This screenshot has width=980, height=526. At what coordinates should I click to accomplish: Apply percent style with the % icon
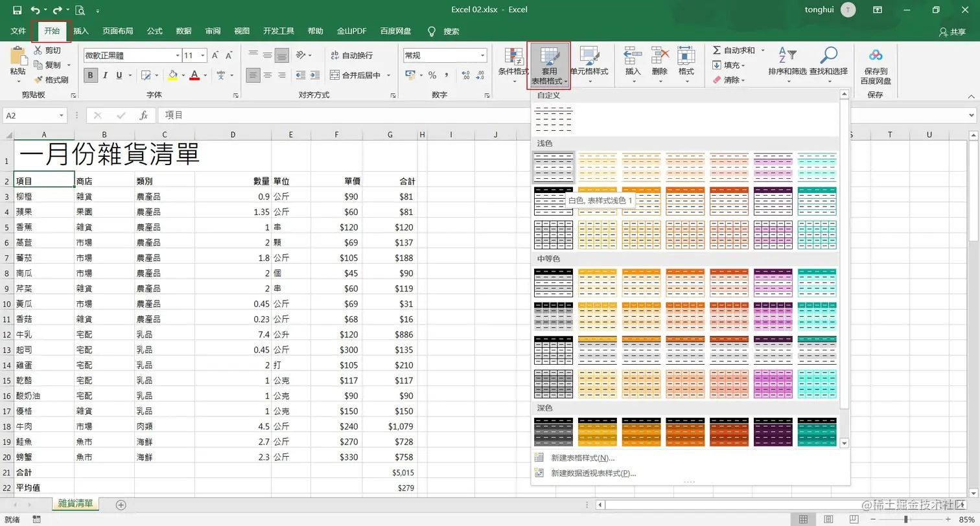[x=432, y=75]
